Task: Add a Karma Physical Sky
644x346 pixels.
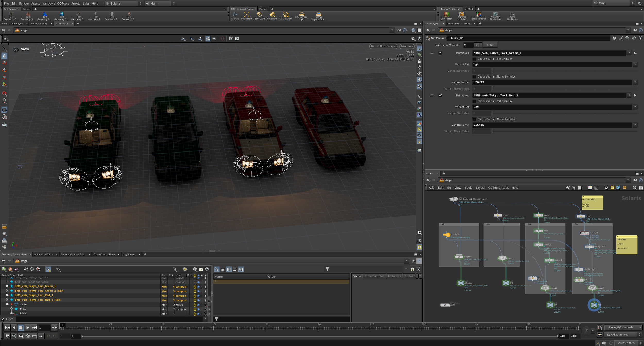Action: click(x=318, y=16)
